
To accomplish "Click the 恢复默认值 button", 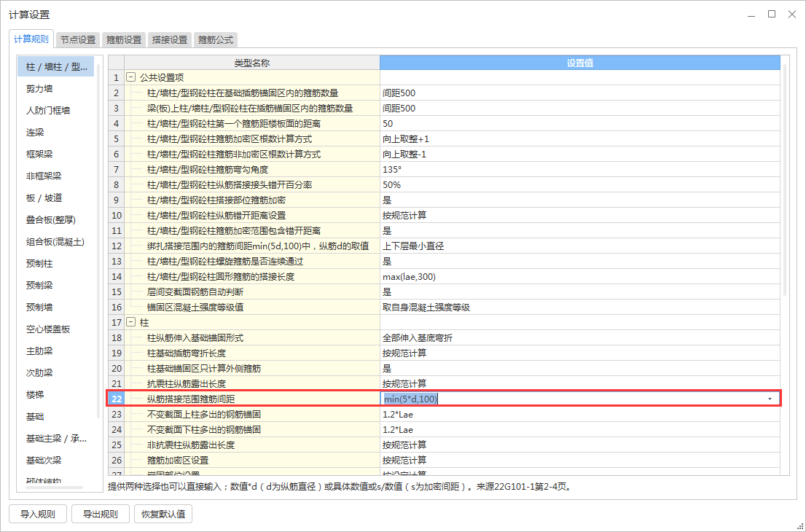I will [163, 514].
